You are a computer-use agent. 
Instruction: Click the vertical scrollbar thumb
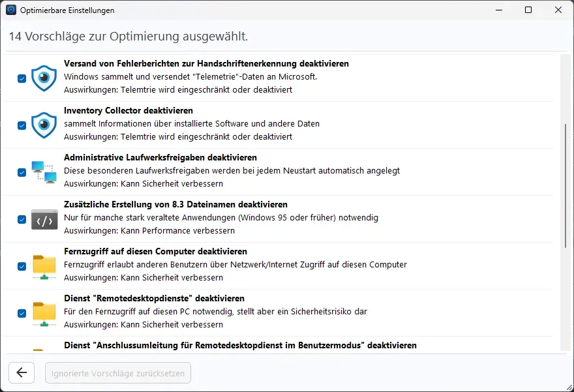[x=566, y=186]
